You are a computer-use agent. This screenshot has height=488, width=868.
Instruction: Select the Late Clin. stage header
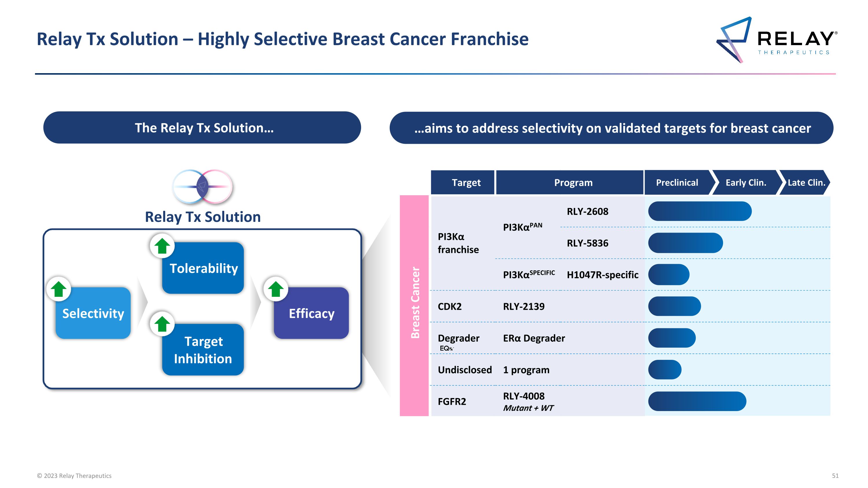pyautogui.click(x=806, y=183)
